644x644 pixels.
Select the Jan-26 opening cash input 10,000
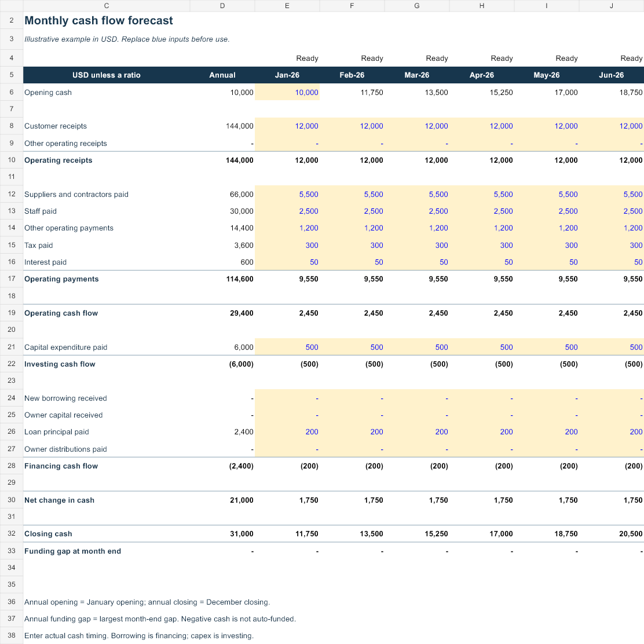coord(287,93)
